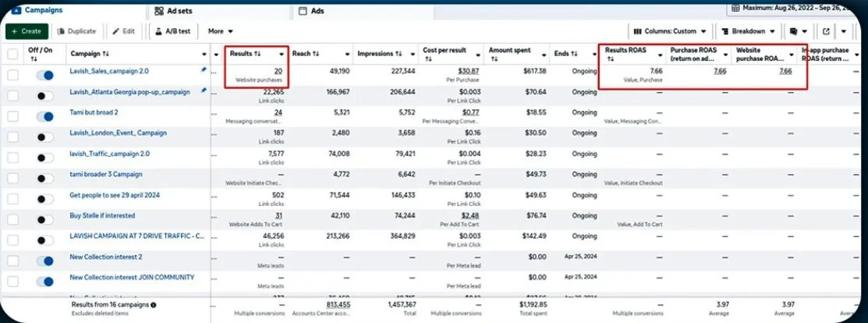This screenshot has height=323, width=868.
Task: Switch to the Ad sets tab
Action: click(x=173, y=10)
